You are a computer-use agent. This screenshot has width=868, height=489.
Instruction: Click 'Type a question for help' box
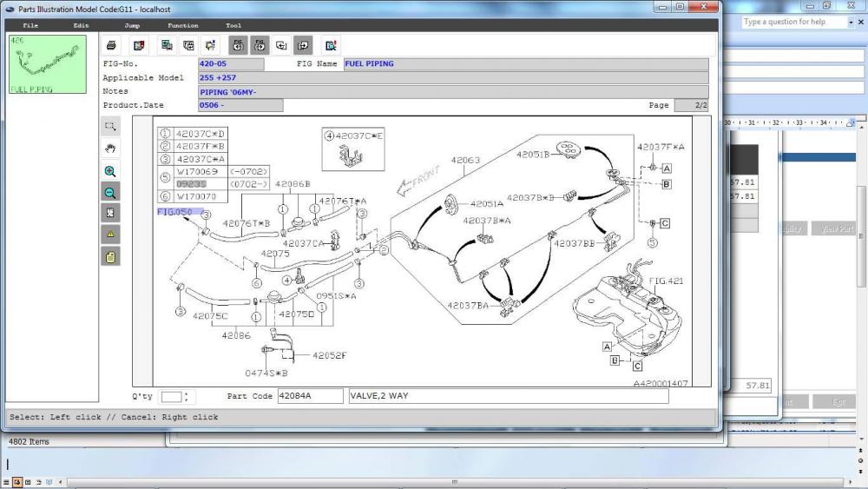pyautogui.click(x=794, y=22)
